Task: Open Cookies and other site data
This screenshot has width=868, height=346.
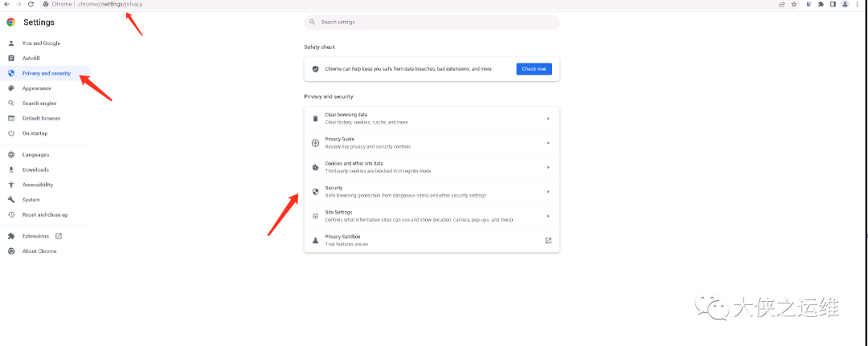Action: click(x=432, y=167)
